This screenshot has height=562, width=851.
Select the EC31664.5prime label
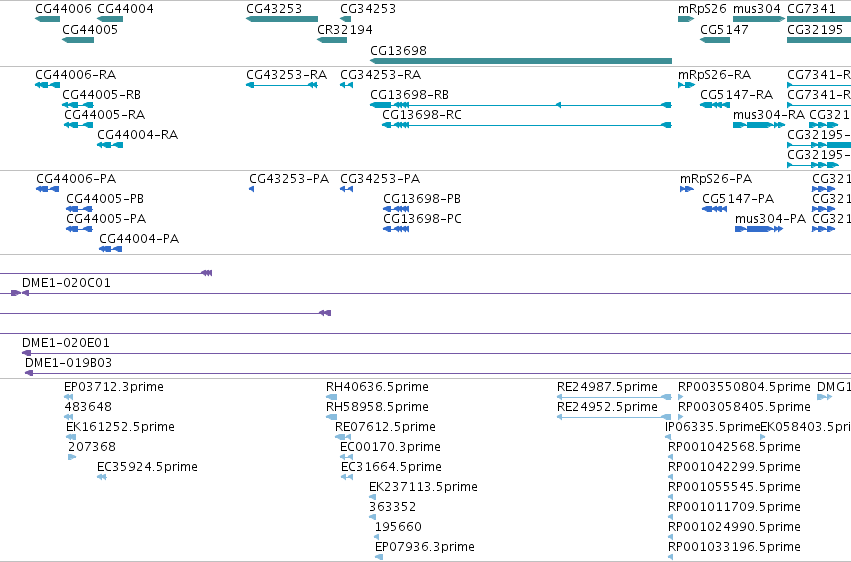pyautogui.click(x=392, y=467)
